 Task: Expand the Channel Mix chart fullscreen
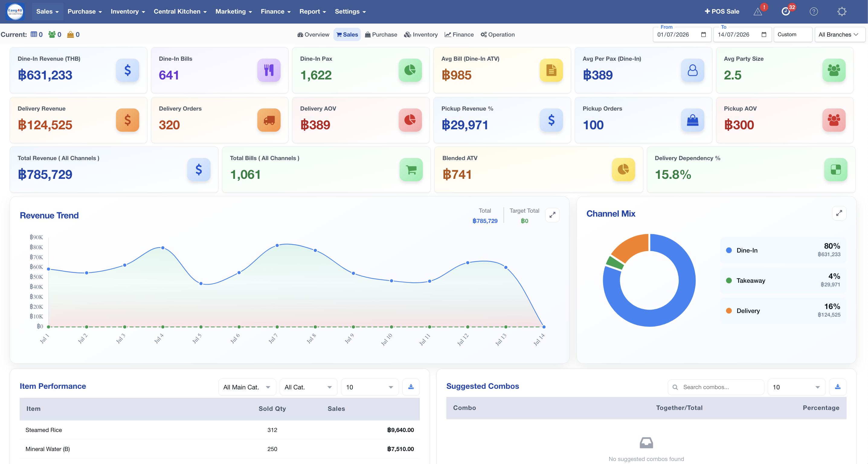pos(839,213)
